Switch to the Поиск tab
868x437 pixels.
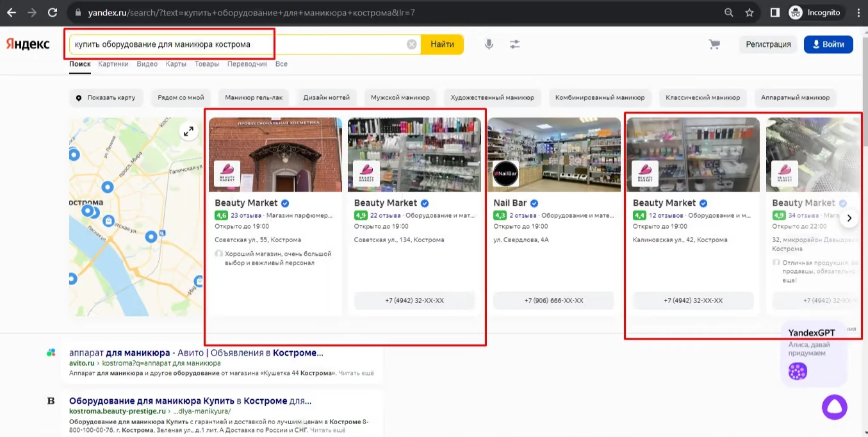click(x=80, y=64)
